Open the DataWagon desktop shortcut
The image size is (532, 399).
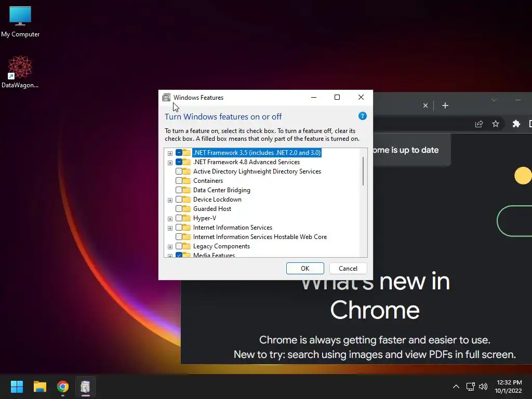point(20,72)
